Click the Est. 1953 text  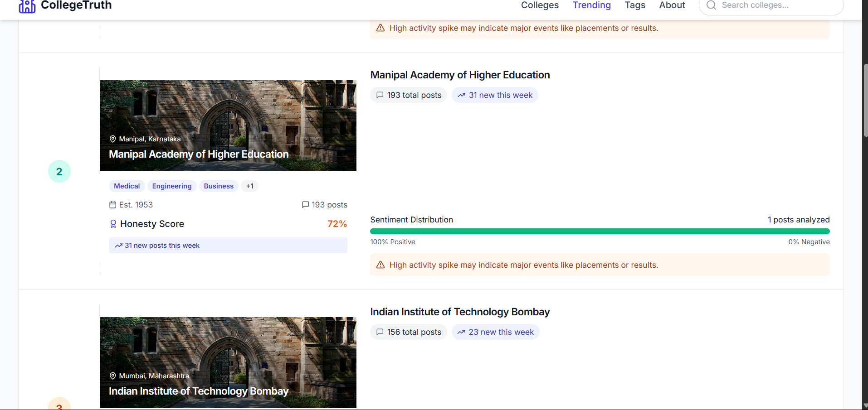(136, 205)
